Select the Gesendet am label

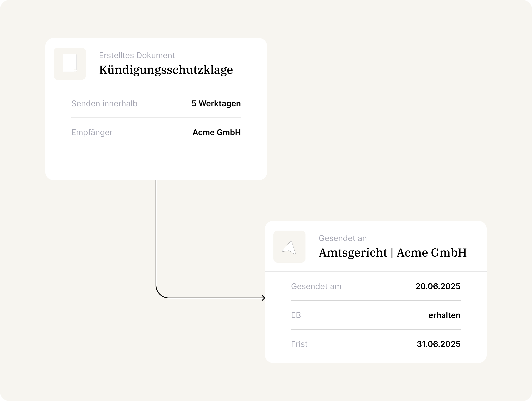tap(316, 286)
